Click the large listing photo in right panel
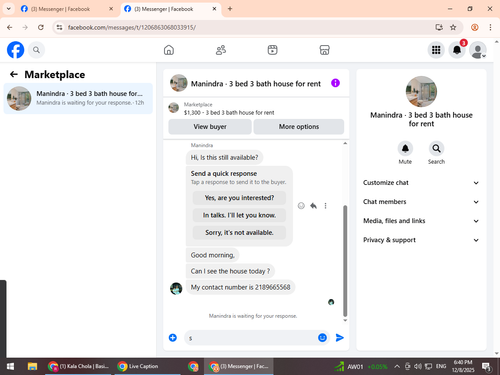The image size is (500, 375). point(421,92)
